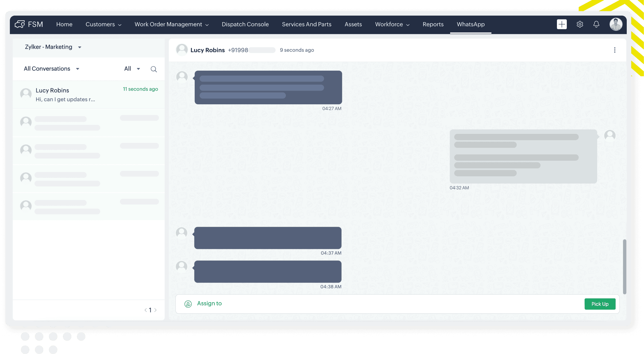
Task: Click the conversation search magnifier icon
Action: click(x=154, y=69)
